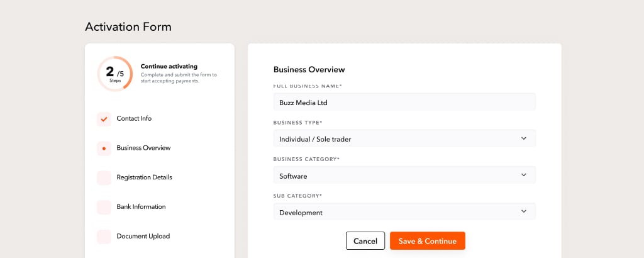This screenshot has width=644, height=258.
Task: Click the empty Bank Information step box
Action: click(104, 208)
